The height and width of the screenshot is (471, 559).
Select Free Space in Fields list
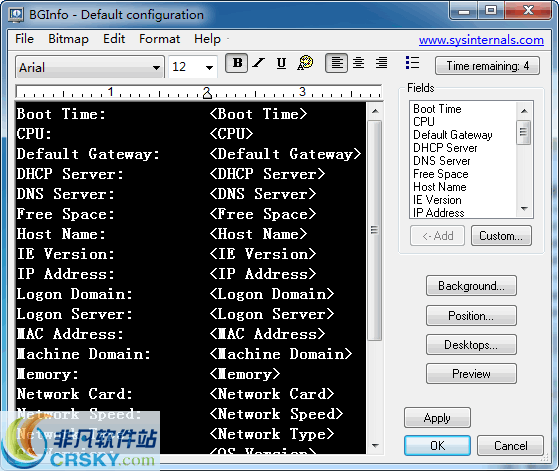coord(441,174)
